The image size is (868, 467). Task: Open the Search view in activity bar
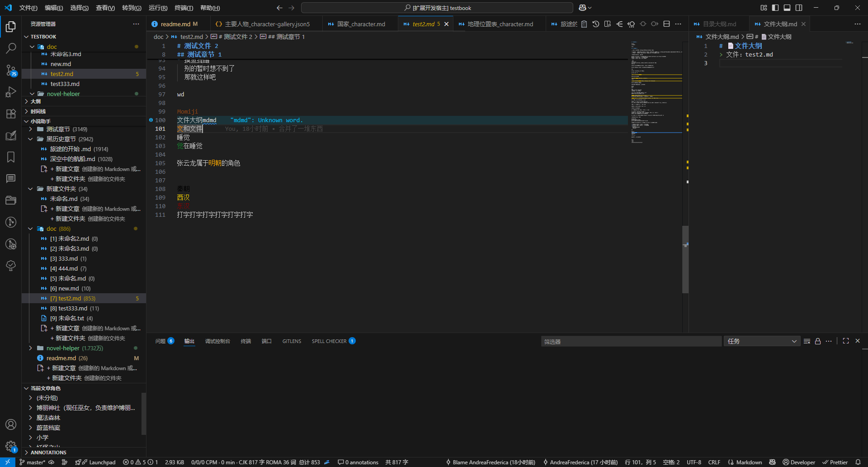pos(11,48)
